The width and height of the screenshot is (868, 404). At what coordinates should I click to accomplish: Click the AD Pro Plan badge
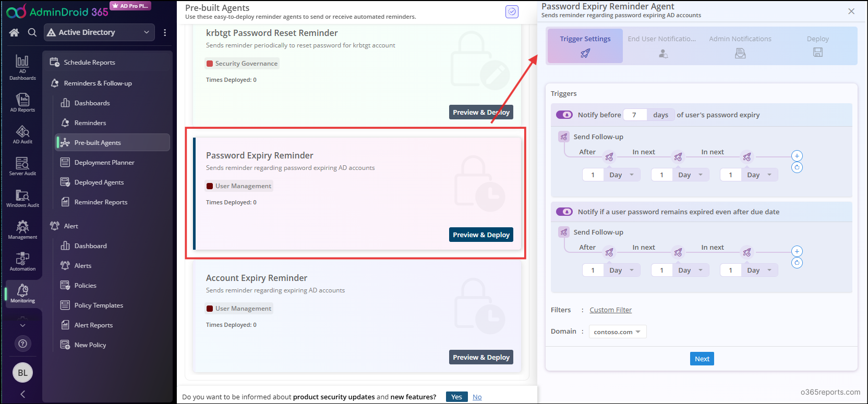tap(130, 6)
